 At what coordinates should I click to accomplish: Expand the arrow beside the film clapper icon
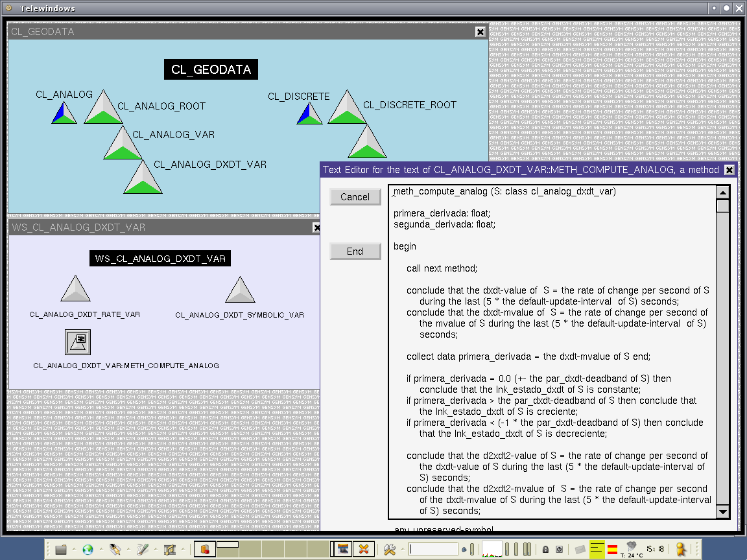tap(184, 549)
